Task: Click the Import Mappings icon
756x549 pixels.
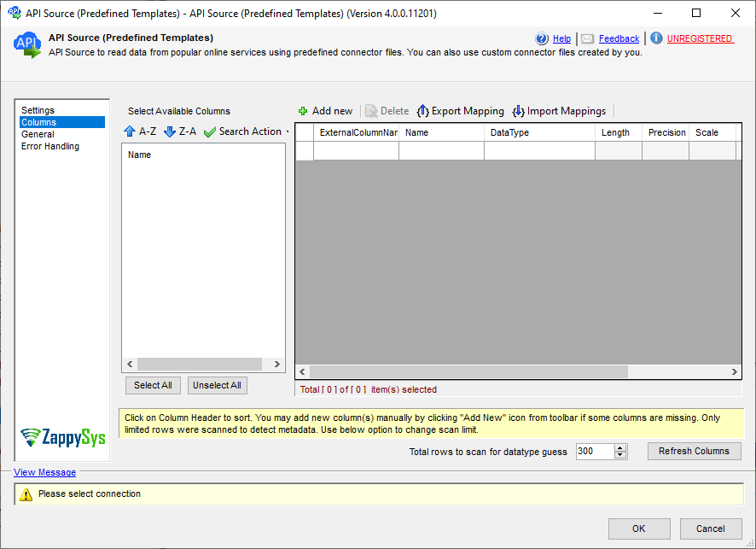Action: click(x=518, y=112)
